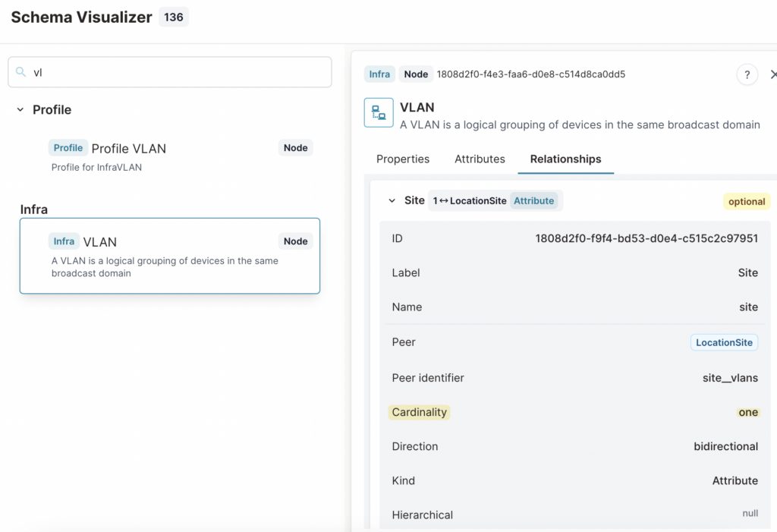
Task: Click the Node badge on the Infra VLAN card
Action: point(295,241)
